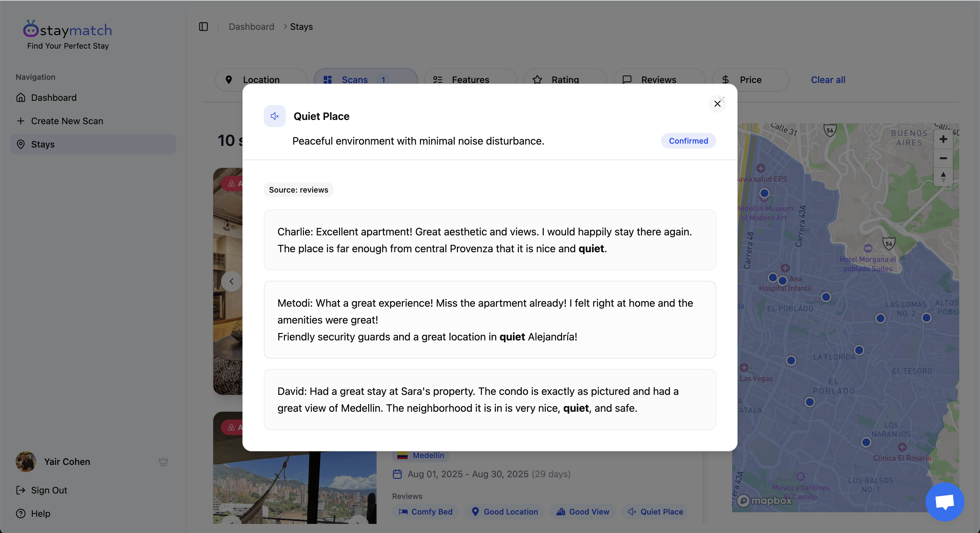980x533 pixels.
Task: Click the Confirmed status badge
Action: [x=688, y=141]
